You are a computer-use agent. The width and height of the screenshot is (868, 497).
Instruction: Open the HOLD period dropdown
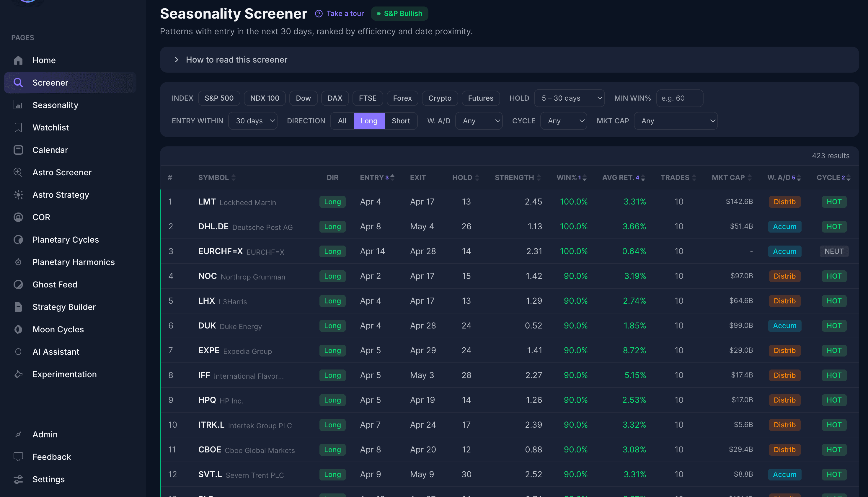coord(569,98)
